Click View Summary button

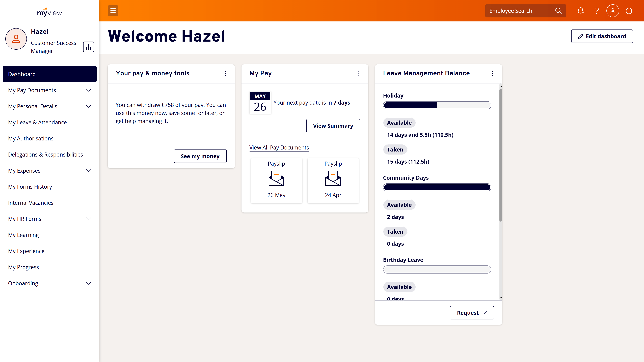[x=333, y=126]
